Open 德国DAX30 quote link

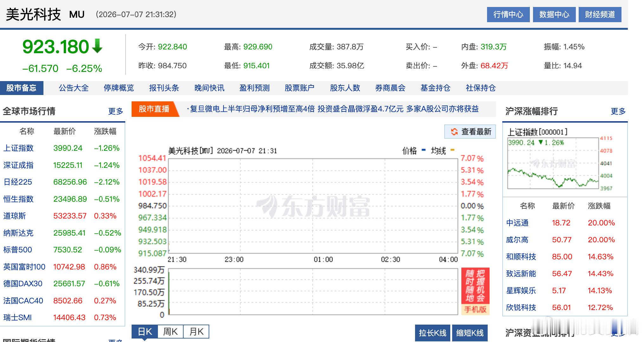point(23,284)
